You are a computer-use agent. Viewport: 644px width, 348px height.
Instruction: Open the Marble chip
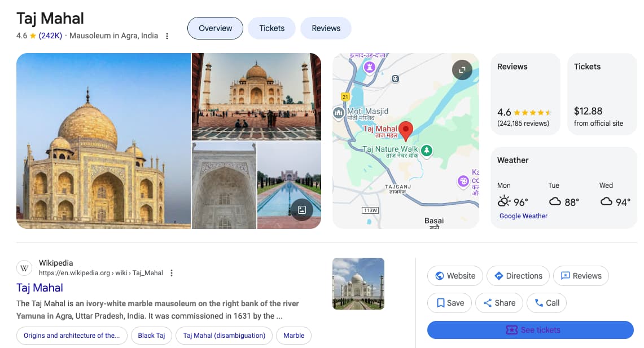pyautogui.click(x=293, y=335)
